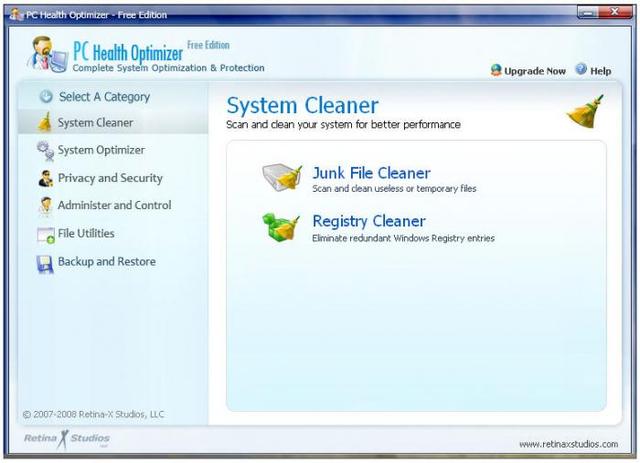Visit the www.retinaxstudios.com link
The image size is (640, 463).
569,444
